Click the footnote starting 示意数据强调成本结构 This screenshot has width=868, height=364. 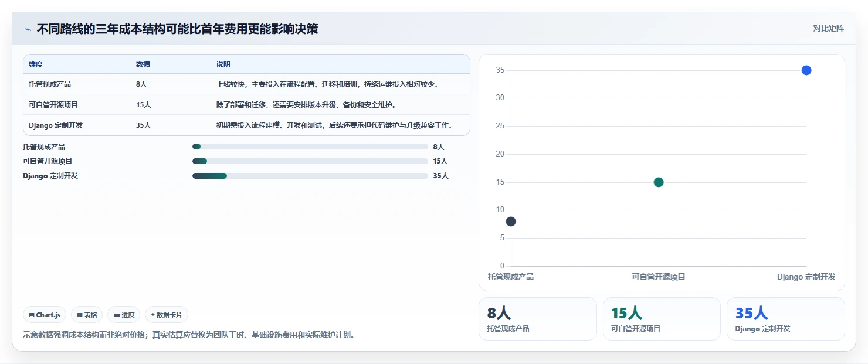click(189, 335)
